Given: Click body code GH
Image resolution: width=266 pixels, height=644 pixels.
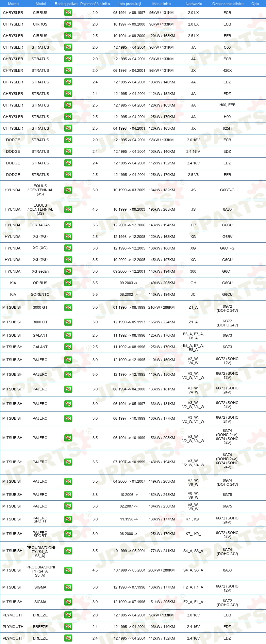Looking at the screenshot, I should coord(193,283).
